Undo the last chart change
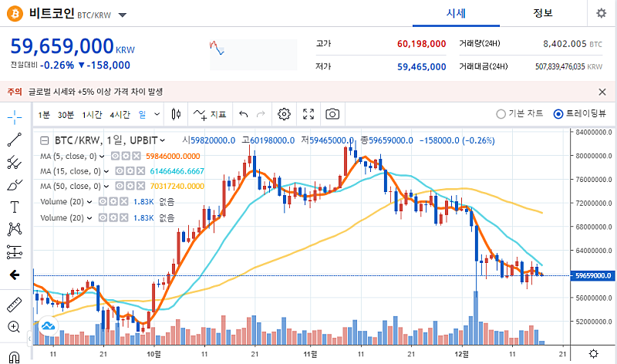Viewport: 617px width, 364px height. (244, 114)
